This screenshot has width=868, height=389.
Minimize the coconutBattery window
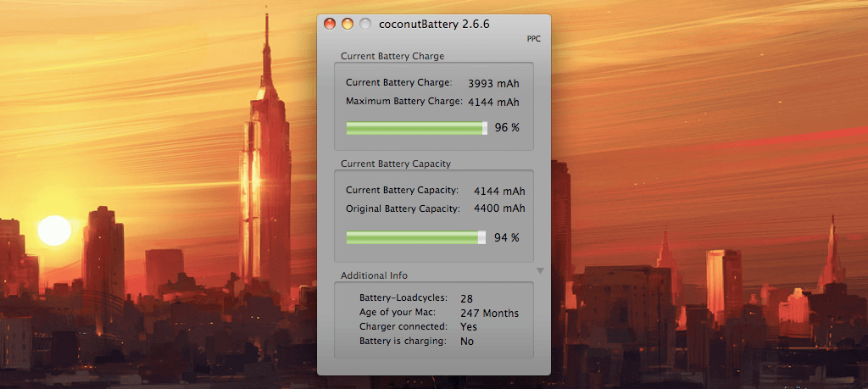click(x=347, y=24)
